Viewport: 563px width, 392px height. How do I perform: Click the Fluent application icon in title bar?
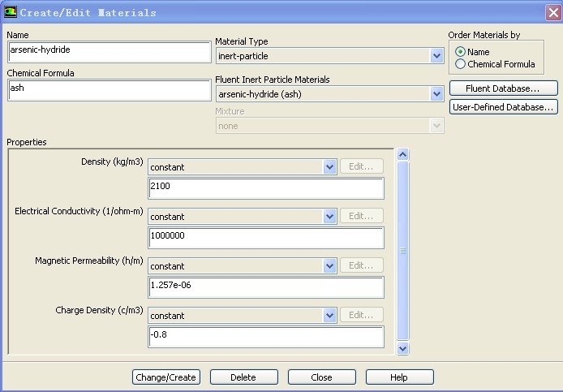11,12
